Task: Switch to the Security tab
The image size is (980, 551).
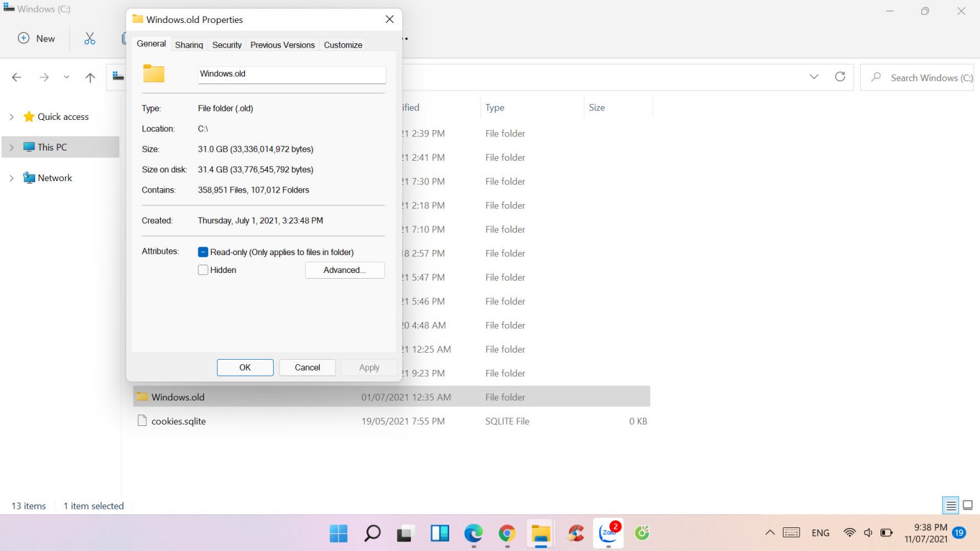Action: click(x=226, y=45)
